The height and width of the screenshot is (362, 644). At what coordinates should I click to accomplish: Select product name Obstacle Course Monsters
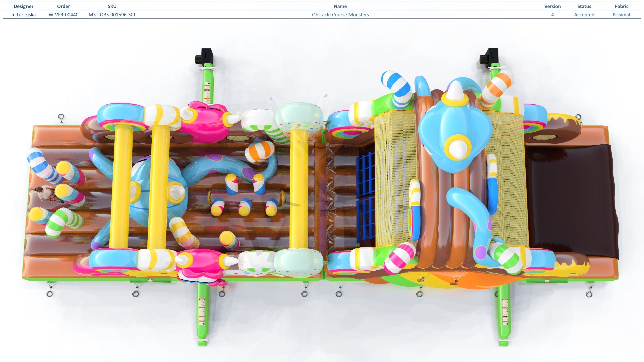(x=340, y=15)
